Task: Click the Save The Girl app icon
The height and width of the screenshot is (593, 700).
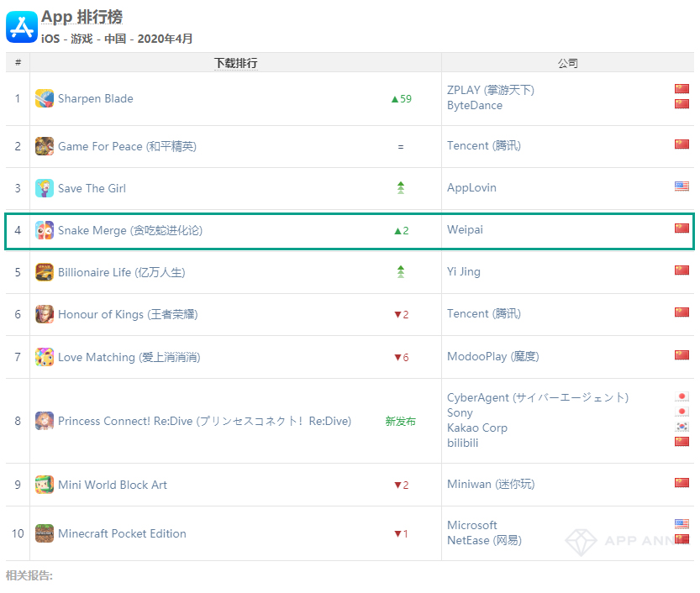Action: [x=45, y=188]
